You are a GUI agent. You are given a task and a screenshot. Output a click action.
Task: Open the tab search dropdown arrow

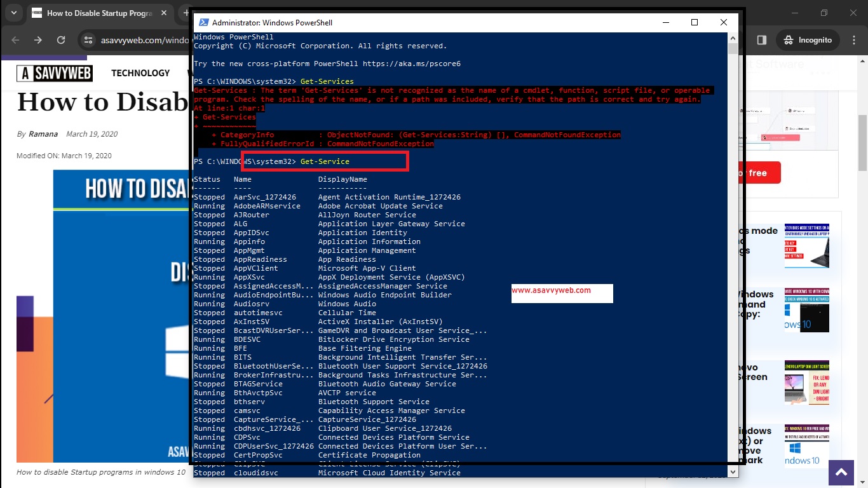(x=13, y=13)
